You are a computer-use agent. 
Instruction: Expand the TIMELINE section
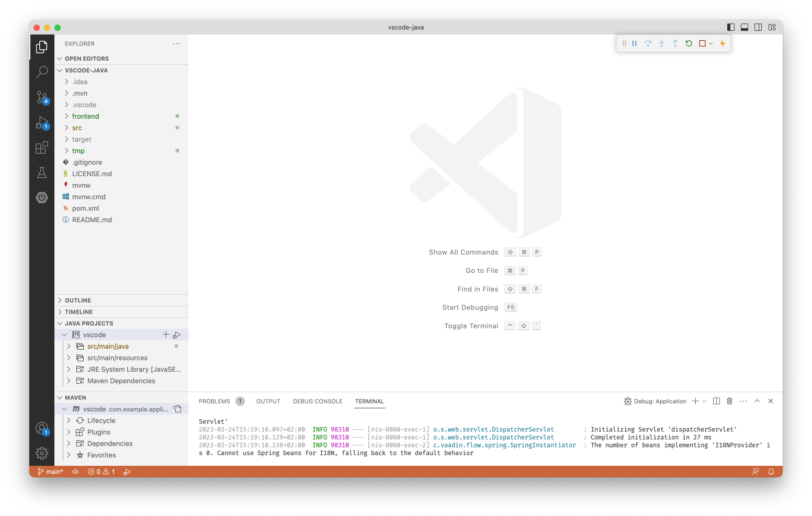coord(121,312)
